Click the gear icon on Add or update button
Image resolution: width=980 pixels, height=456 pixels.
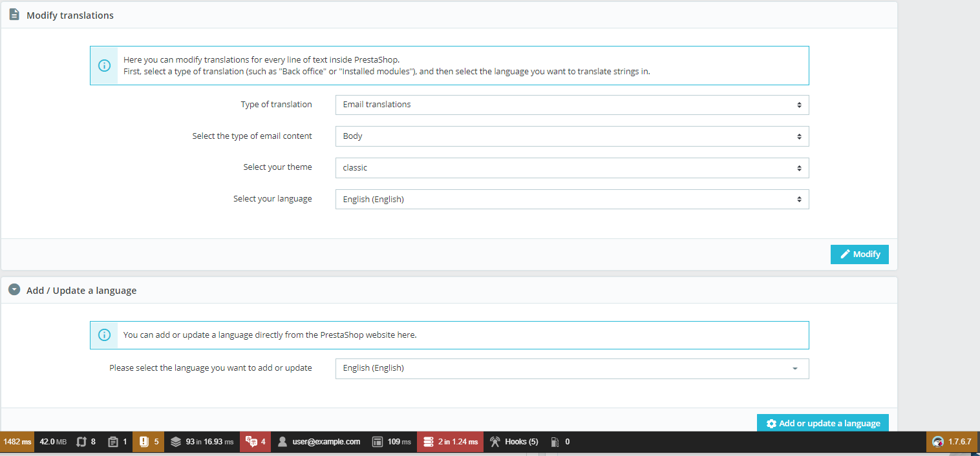[771, 424]
